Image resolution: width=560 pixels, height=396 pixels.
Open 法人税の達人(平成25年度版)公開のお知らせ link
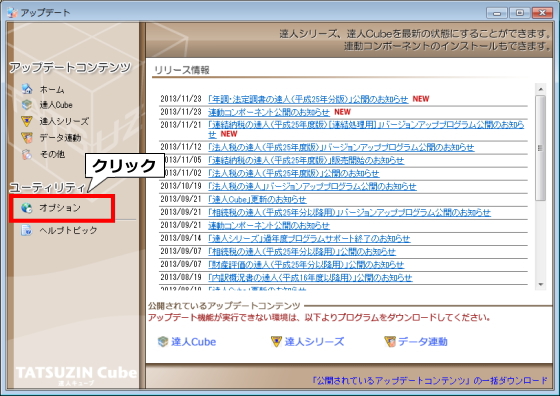click(294, 173)
